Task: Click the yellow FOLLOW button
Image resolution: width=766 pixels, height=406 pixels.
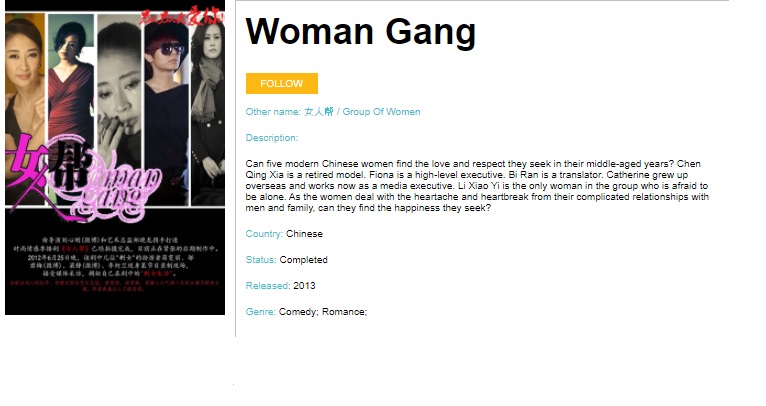Action: click(282, 84)
